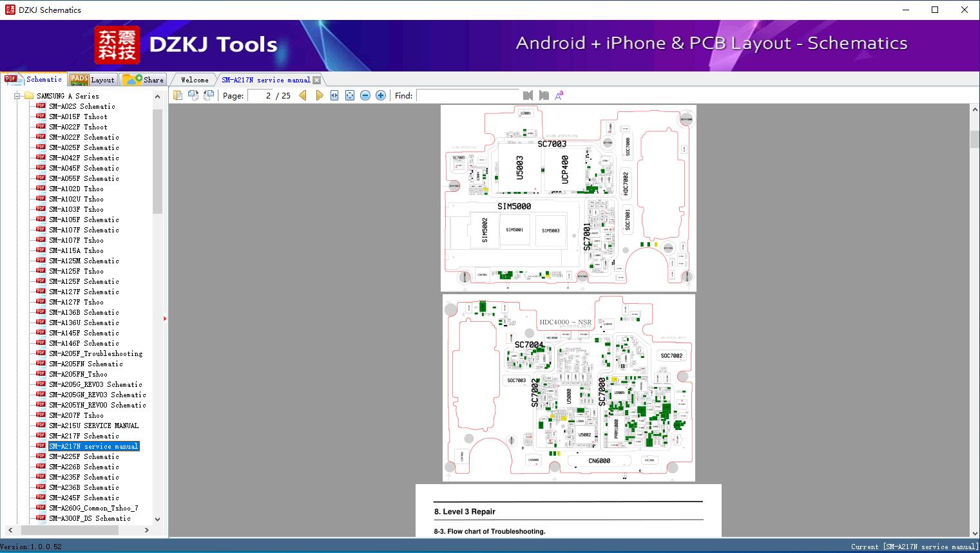
Task: Open SM-A045F Schematic
Action: 84,168
